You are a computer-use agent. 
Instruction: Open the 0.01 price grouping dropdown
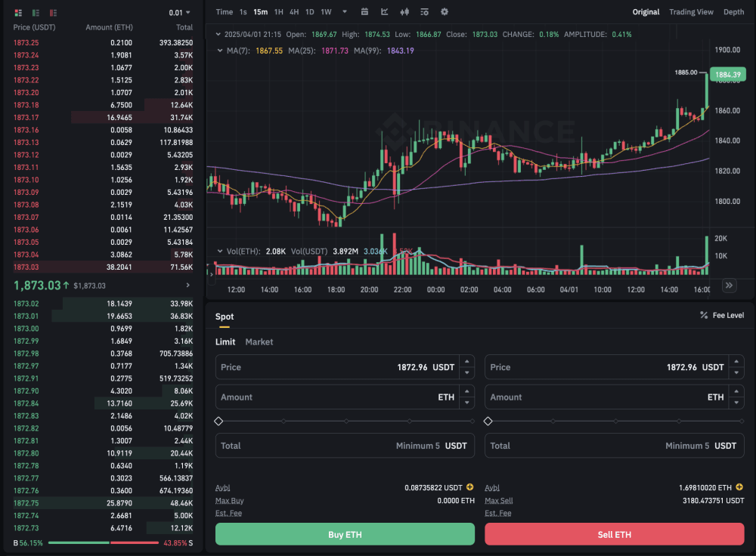tap(180, 13)
